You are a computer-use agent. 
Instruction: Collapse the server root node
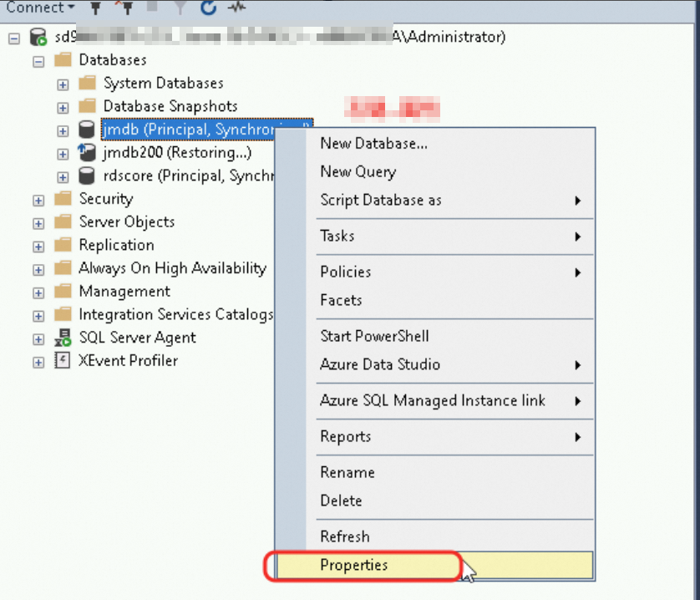coord(14,38)
